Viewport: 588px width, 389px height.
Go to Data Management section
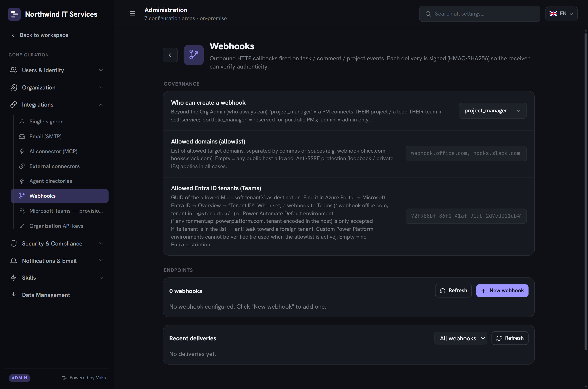(57, 295)
